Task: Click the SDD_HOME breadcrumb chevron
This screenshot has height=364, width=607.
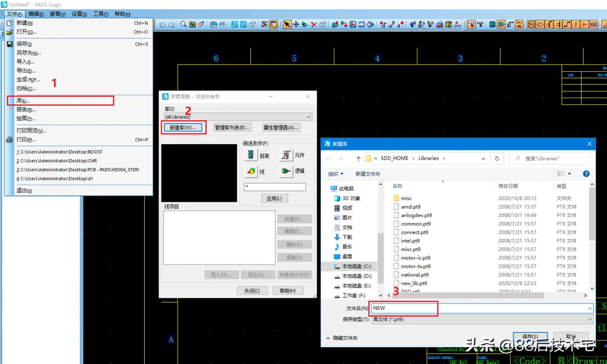Action: pos(413,159)
